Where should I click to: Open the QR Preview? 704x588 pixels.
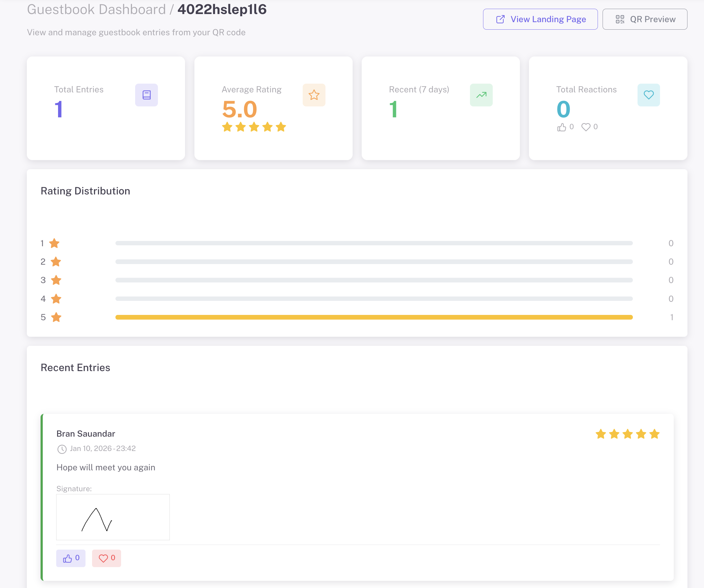[645, 19]
